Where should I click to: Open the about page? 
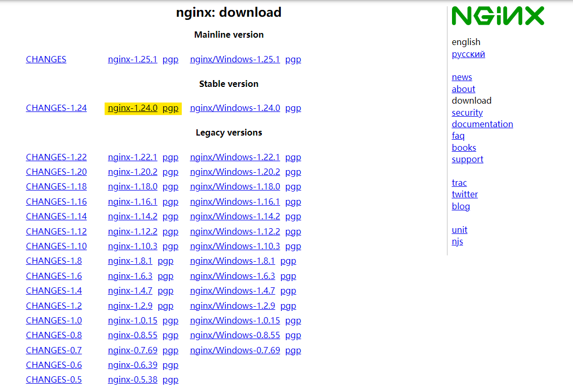click(464, 89)
